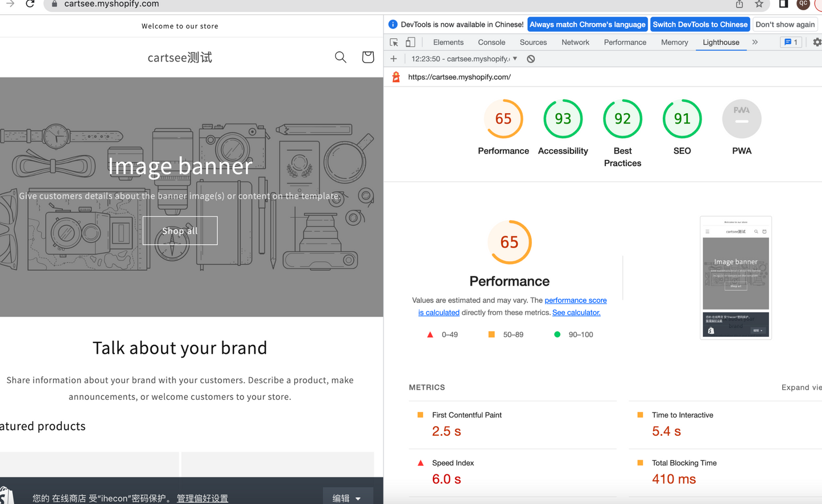Image resolution: width=822 pixels, height=504 pixels.
Task: Switch to the Performance tab
Action: point(625,42)
